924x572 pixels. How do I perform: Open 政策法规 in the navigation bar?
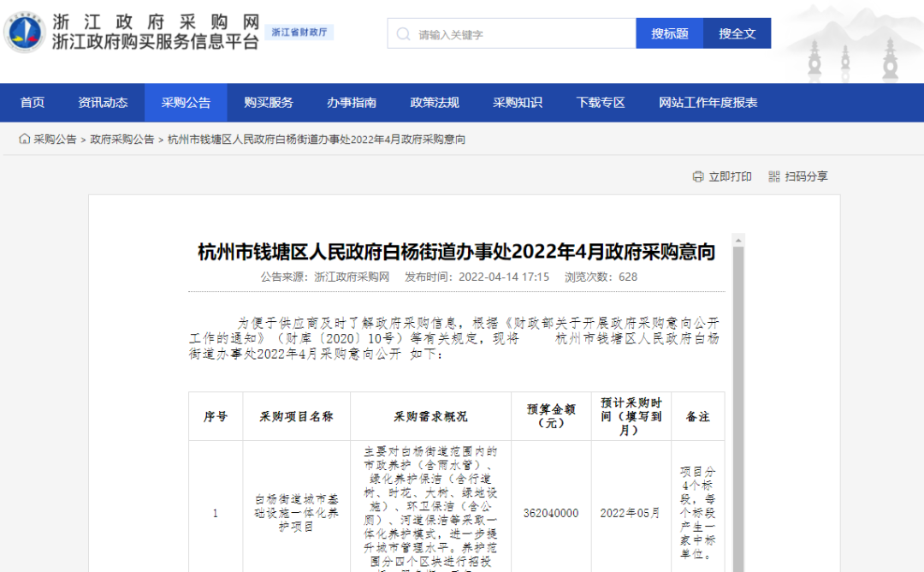click(x=435, y=103)
